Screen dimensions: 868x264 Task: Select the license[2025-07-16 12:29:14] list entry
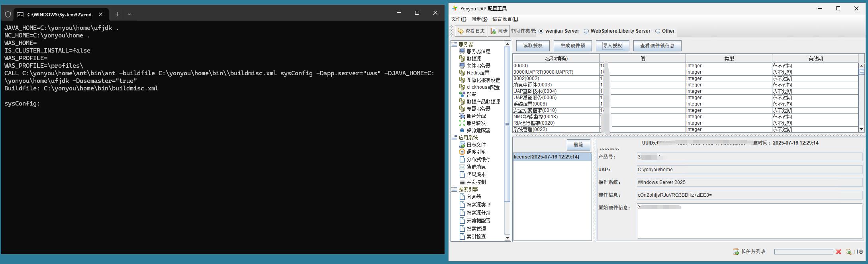coord(552,157)
